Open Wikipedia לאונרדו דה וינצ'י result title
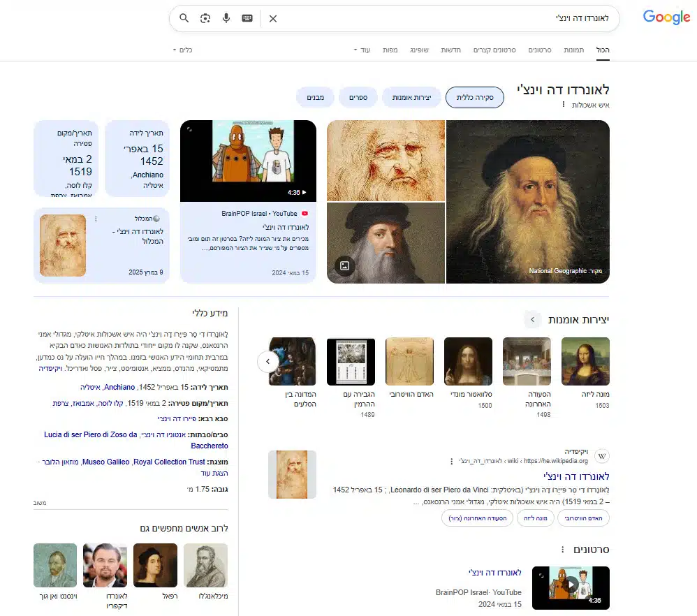Screen dimensions: 697x616 click(x=576, y=476)
